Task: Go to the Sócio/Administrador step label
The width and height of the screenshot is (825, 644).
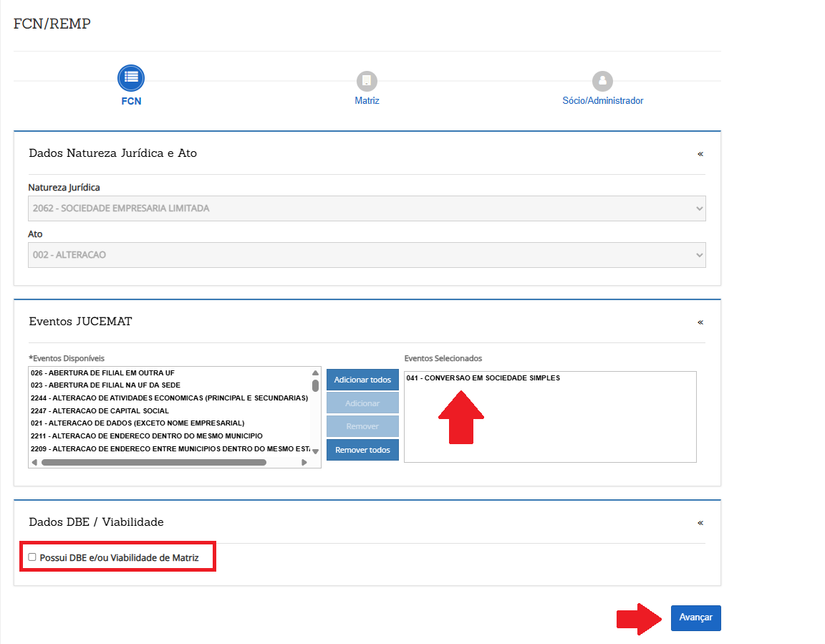Action: [x=602, y=101]
